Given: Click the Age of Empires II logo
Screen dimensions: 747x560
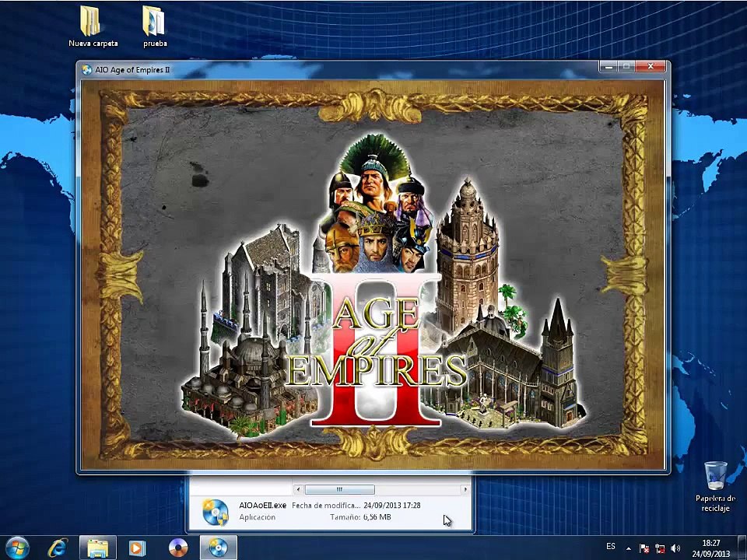Looking at the screenshot, I should pyautogui.click(x=377, y=349).
